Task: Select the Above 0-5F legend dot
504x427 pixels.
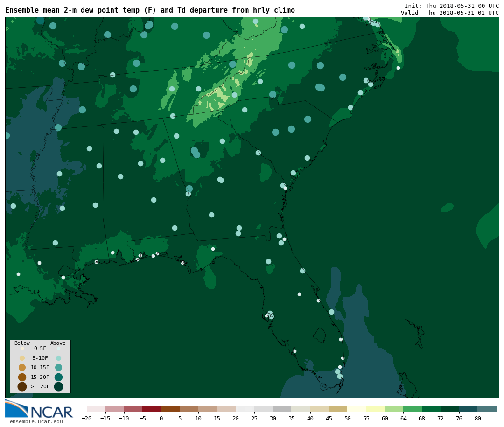Action: click(x=58, y=348)
